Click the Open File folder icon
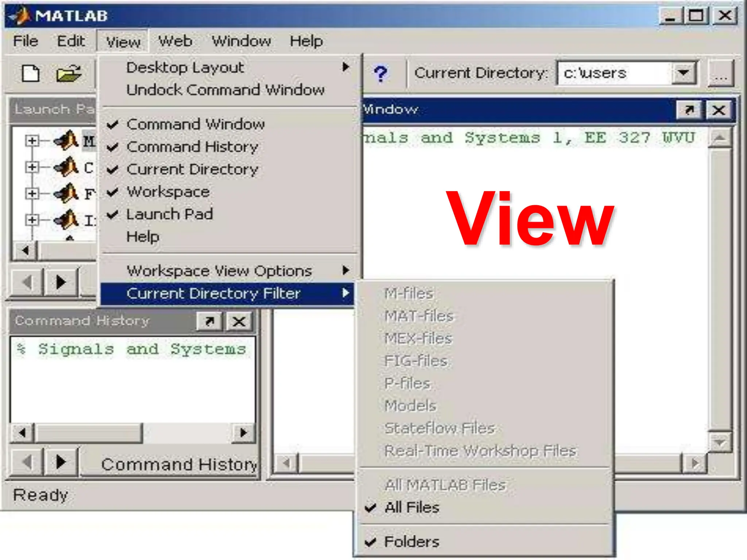747x560 pixels. (69, 74)
